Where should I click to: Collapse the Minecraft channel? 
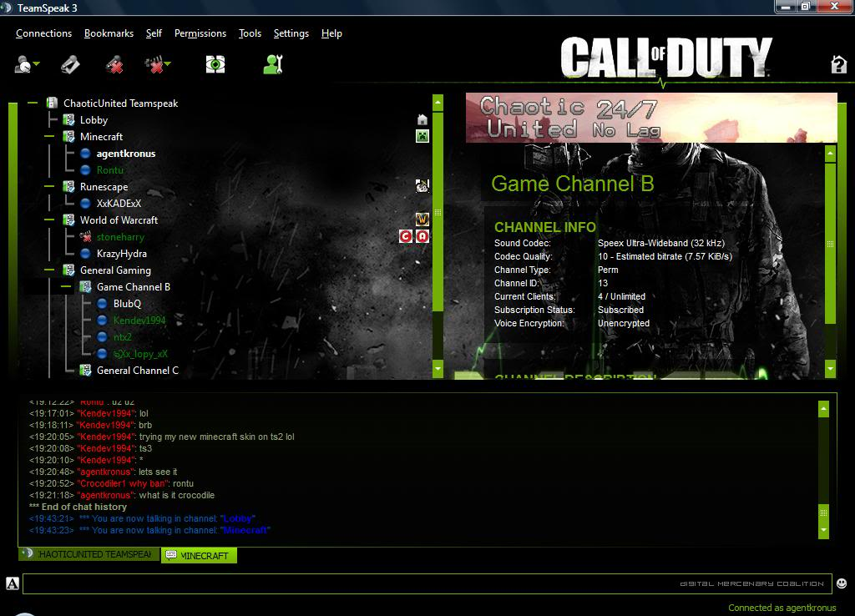pyautogui.click(x=49, y=136)
